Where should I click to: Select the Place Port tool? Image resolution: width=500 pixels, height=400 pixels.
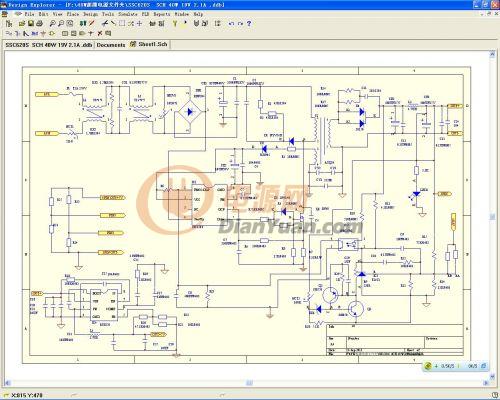click(82, 33)
